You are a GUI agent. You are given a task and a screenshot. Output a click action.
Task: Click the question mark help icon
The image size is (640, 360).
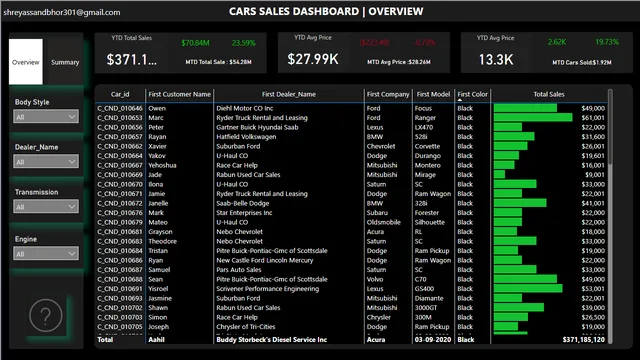click(x=46, y=315)
